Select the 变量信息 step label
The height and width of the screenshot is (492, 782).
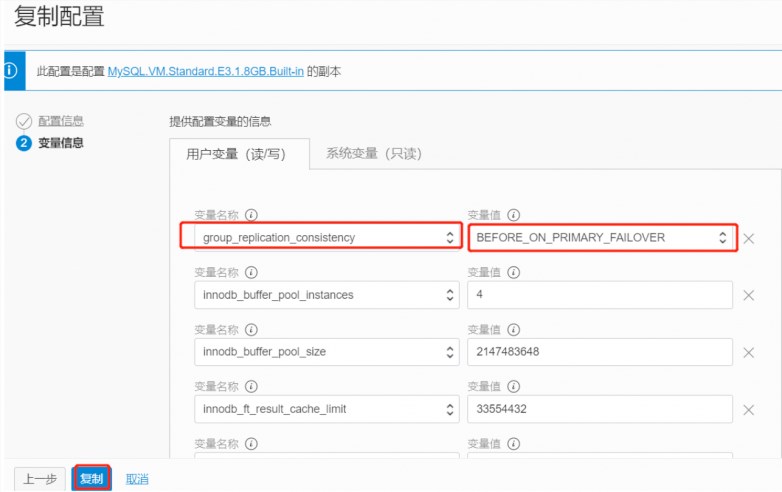coord(61,143)
